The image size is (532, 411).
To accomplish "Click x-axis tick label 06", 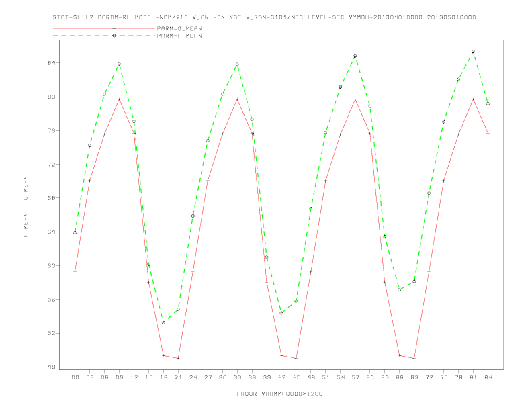I will coord(105,377).
